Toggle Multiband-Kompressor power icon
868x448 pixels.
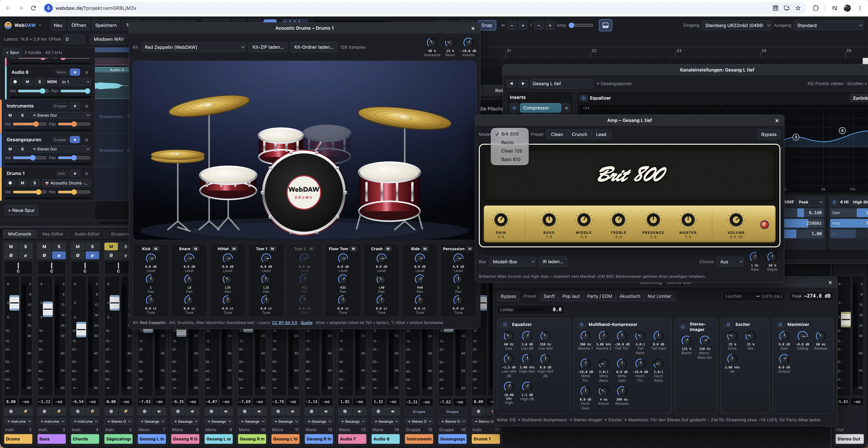coord(581,324)
